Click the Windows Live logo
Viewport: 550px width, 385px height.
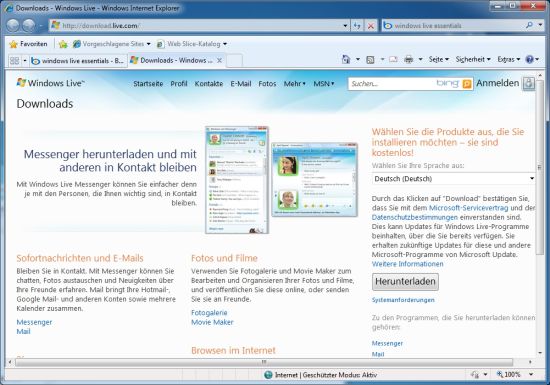pos(51,83)
